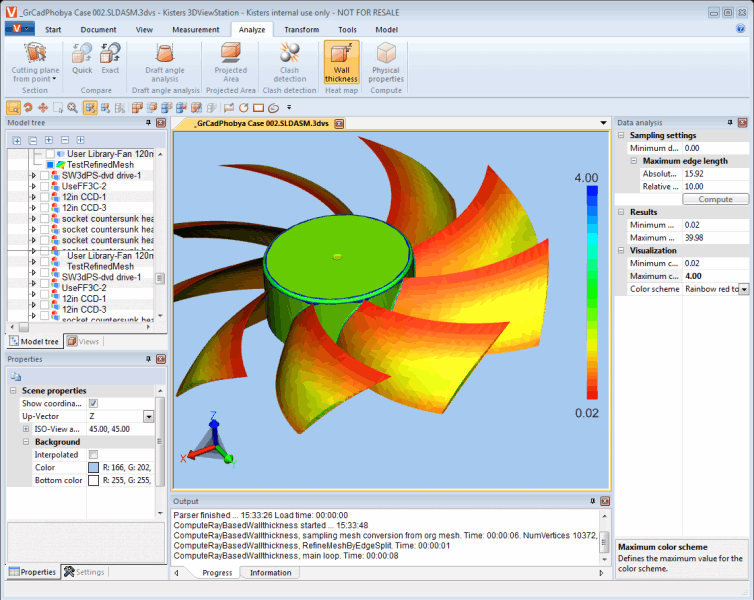Switch to the Settings panel tab
Screen dimensions: 754x600
pos(84,572)
